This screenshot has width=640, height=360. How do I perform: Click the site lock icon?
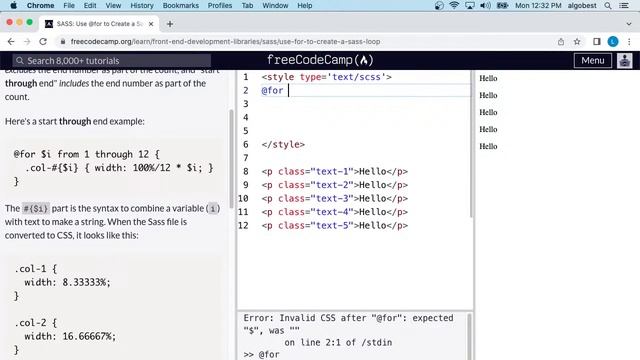pyautogui.click(x=62, y=42)
